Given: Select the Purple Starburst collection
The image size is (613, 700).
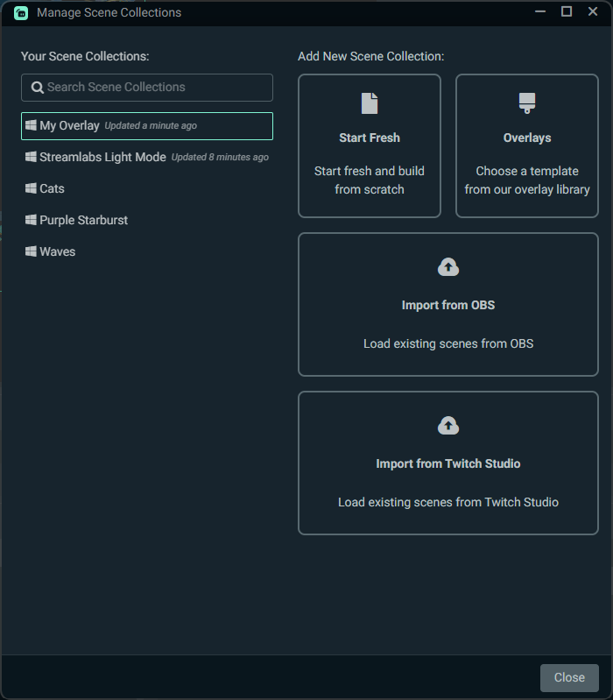Looking at the screenshot, I should pyautogui.click(x=147, y=220).
